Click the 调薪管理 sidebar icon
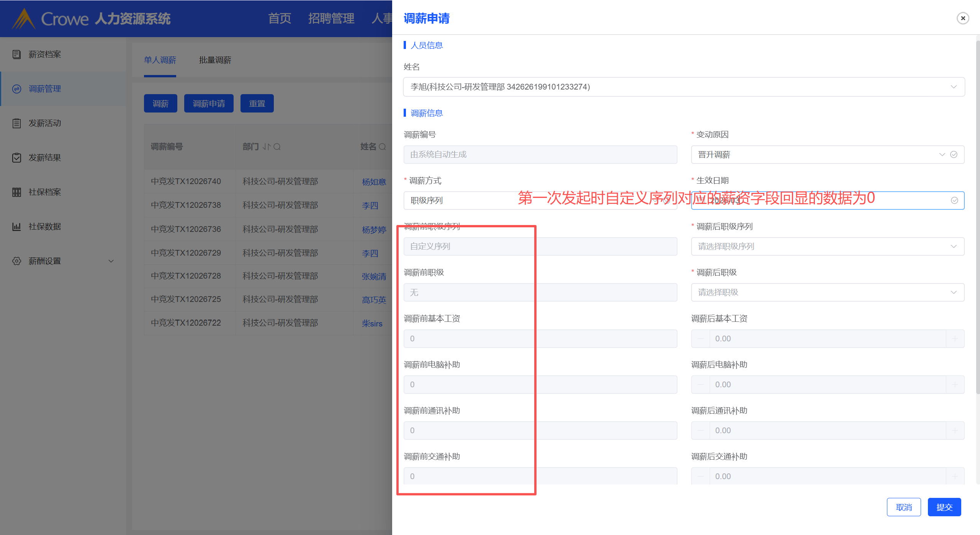Screen dimensions: 980x535 (16, 89)
